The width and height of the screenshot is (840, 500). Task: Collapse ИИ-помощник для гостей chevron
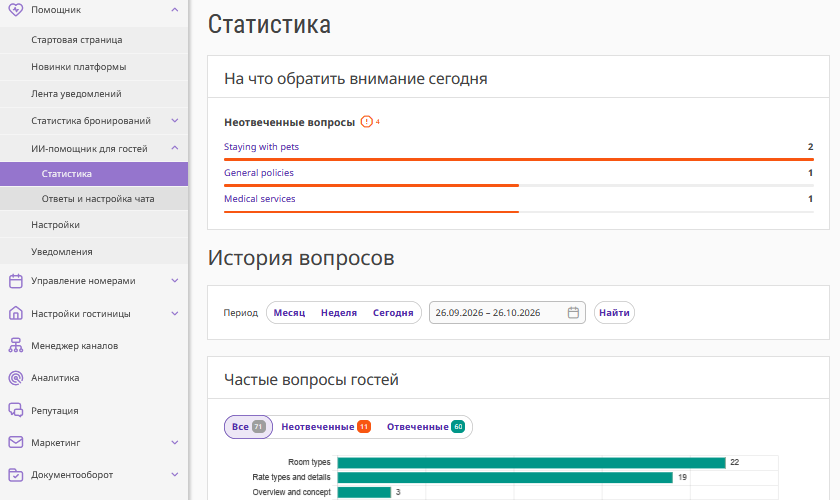[175, 148]
